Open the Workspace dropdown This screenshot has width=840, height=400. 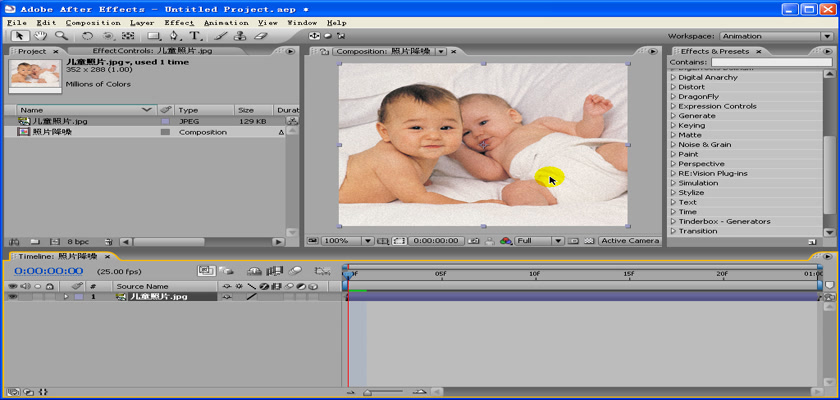pos(776,36)
